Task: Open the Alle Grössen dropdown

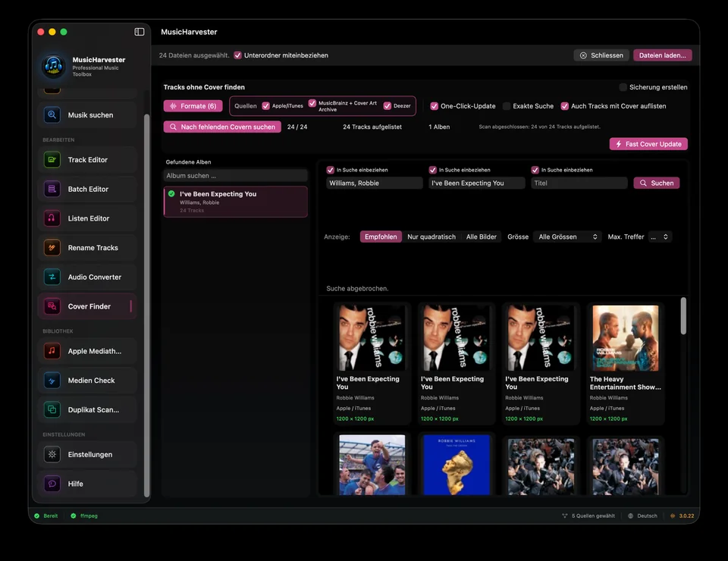Action: coord(567,237)
